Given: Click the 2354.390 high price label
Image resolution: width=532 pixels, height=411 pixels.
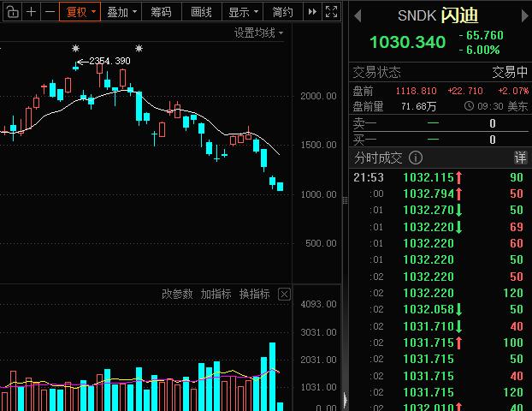Looking at the screenshot, I should pyautogui.click(x=109, y=61).
